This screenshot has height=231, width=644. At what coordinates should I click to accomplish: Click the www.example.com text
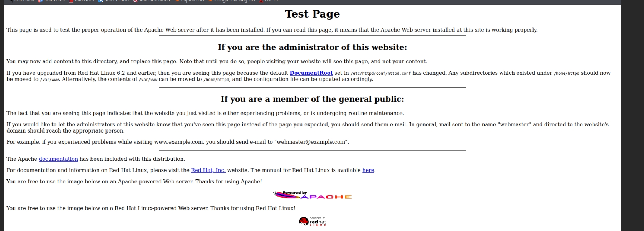pyautogui.click(x=178, y=142)
